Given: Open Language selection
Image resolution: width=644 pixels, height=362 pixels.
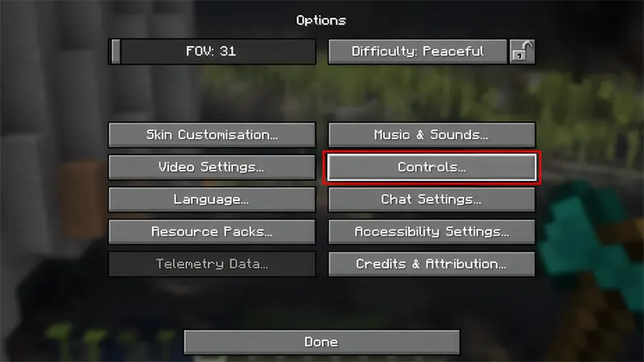Looking at the screenshot, I should 212,200.
